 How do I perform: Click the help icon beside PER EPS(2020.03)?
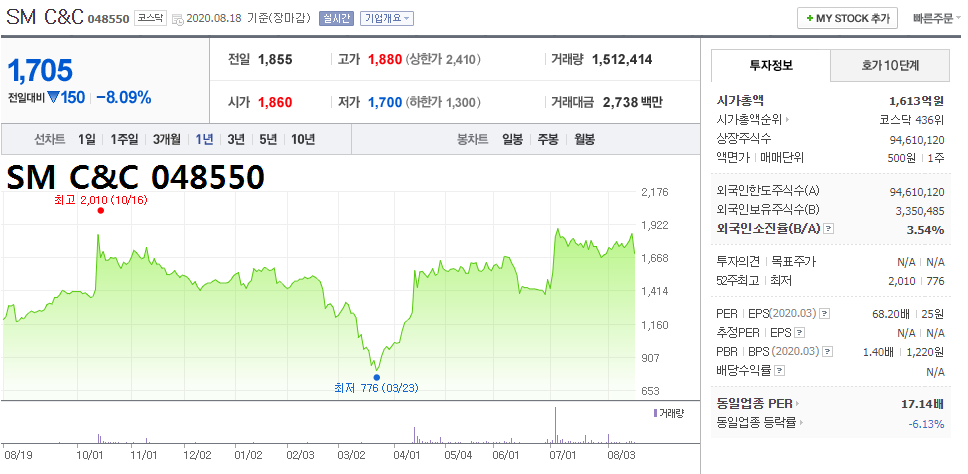825,314
